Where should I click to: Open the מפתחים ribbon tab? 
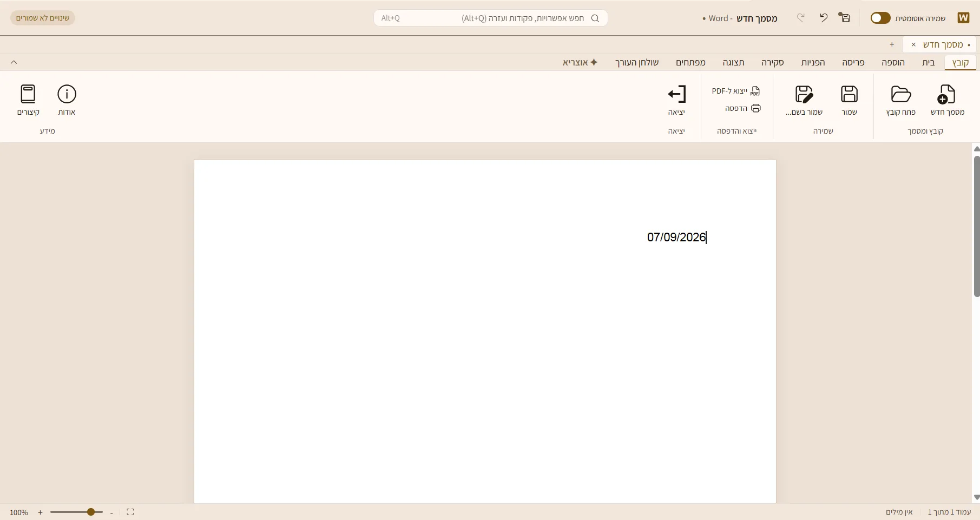(x=690, y=62)
